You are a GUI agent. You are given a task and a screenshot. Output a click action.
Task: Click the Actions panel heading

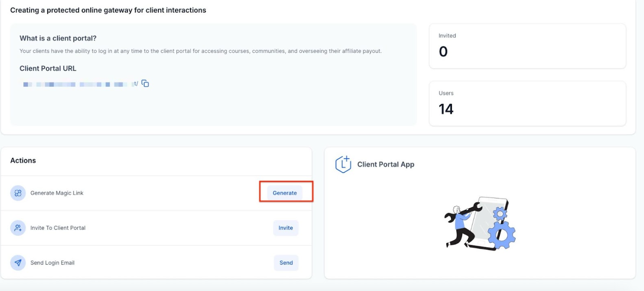tap(23, 161)
